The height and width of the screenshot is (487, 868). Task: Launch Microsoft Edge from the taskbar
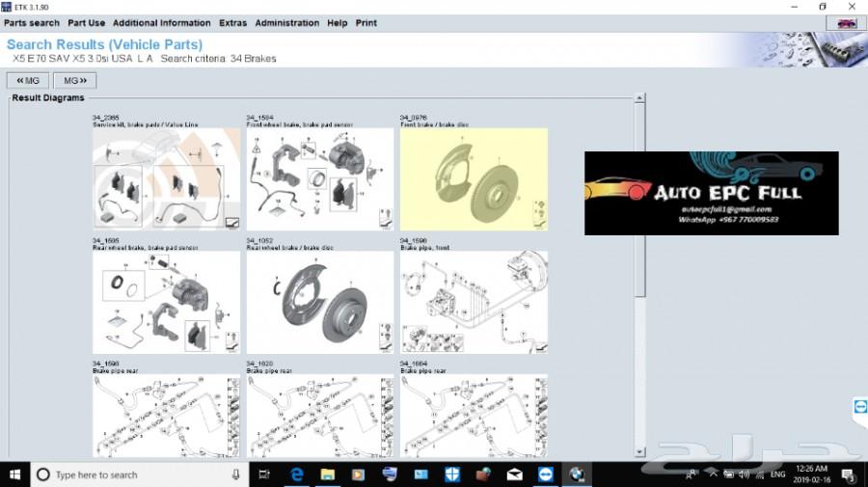click(297, 474)
